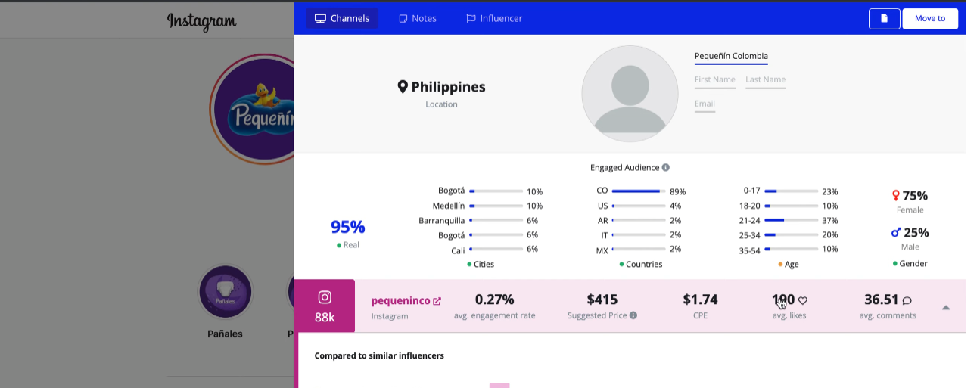
Task: Click the location pin icon beside Philippines
Action: click(403, 87)
